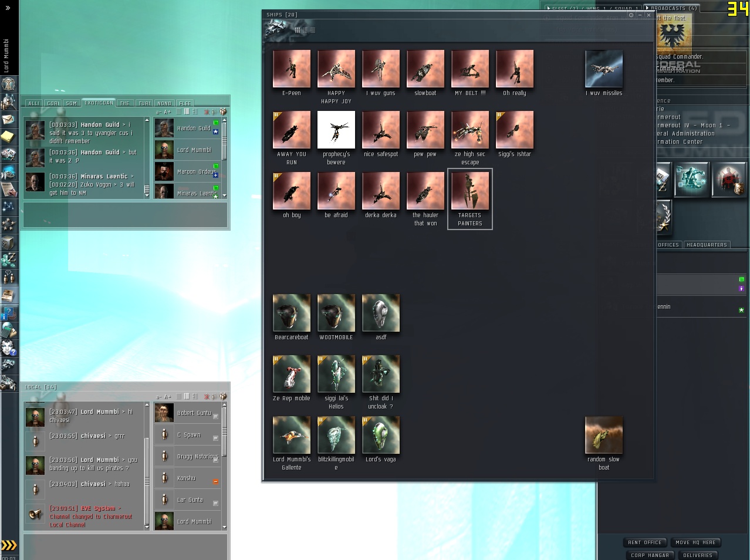Screen dimensions: 750x560
Task: Select the 'Bearcareboat' capsule item
Action: tap(292, 317)
